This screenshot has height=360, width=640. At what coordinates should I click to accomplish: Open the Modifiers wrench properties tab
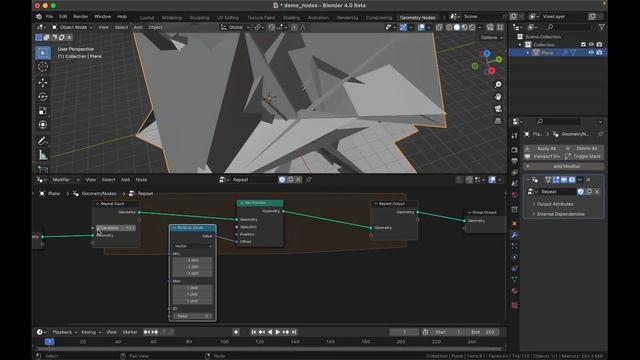click(x=515, y=235)
